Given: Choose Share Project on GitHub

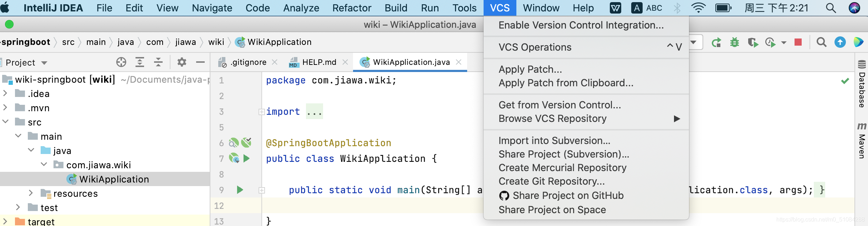Looking at the screenshot, I should click(x=586, y=196).
